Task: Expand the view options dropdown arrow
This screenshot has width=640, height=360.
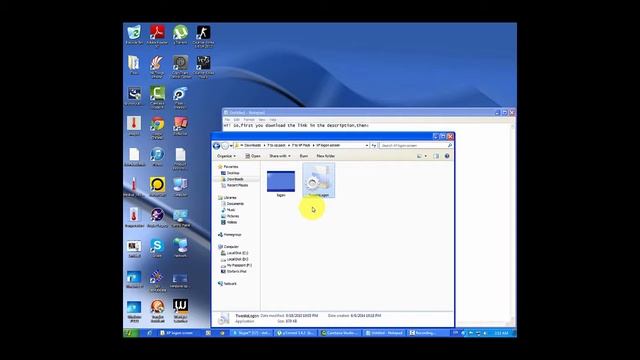Action: (426, 156)
